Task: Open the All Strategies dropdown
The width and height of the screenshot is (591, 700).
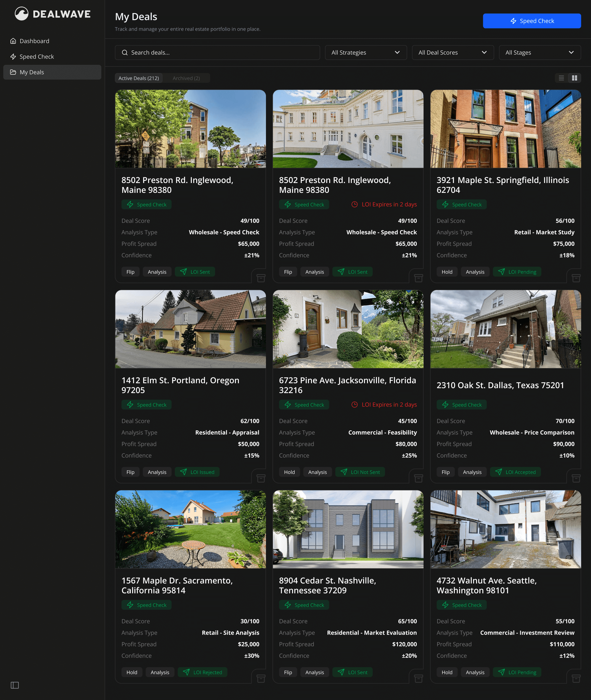Action: coord(366,52)
